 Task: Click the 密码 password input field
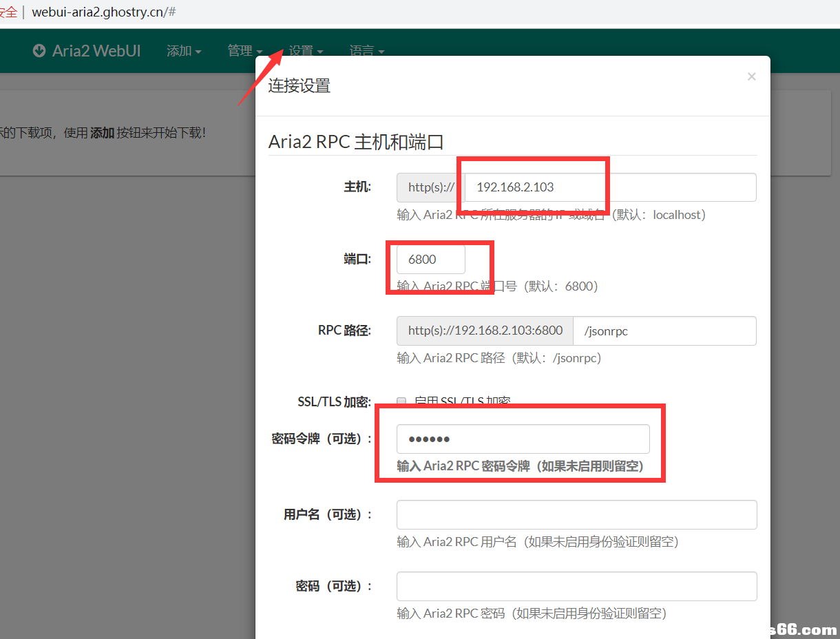(576, 586)
